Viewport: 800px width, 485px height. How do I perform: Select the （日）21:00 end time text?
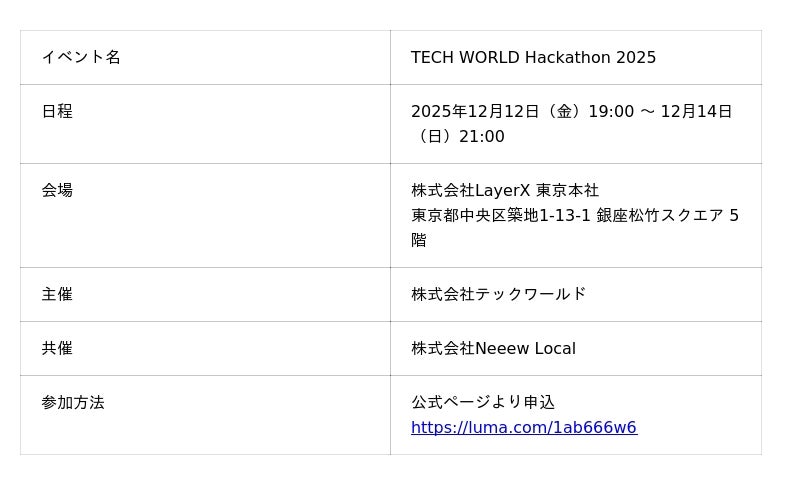click(461, 137)
